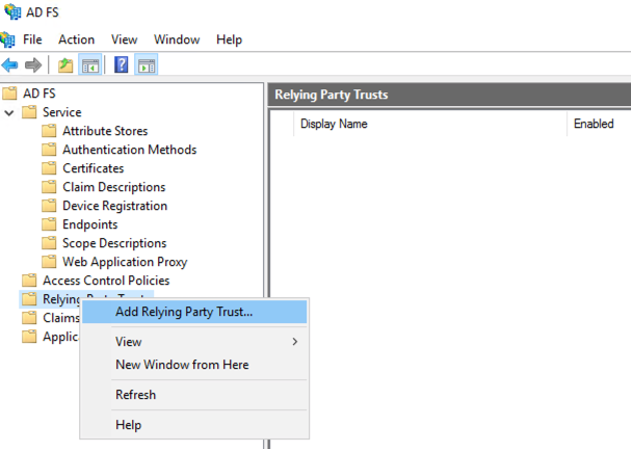Click the Back arrow toolbar icon
Viewport: 631px width, 449px height.
10,65
